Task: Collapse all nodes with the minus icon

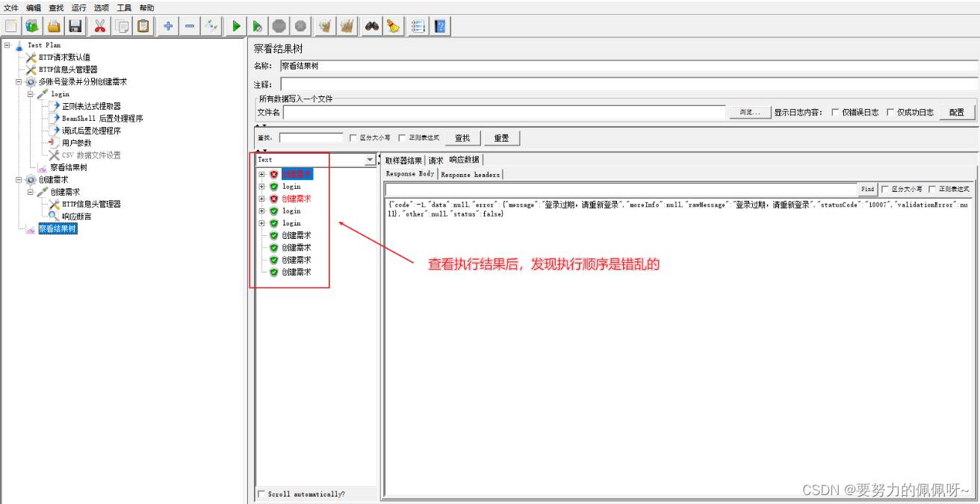Action: (x=190, y=26)
